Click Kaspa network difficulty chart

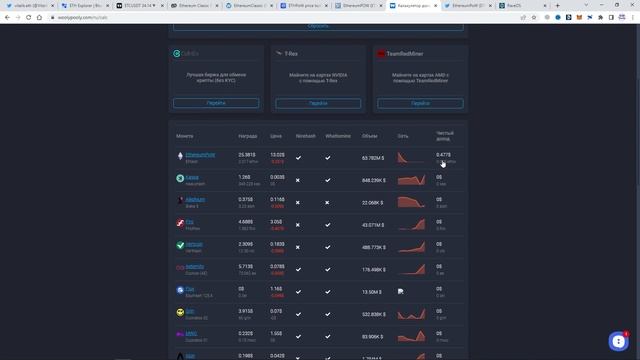(411, 180)
